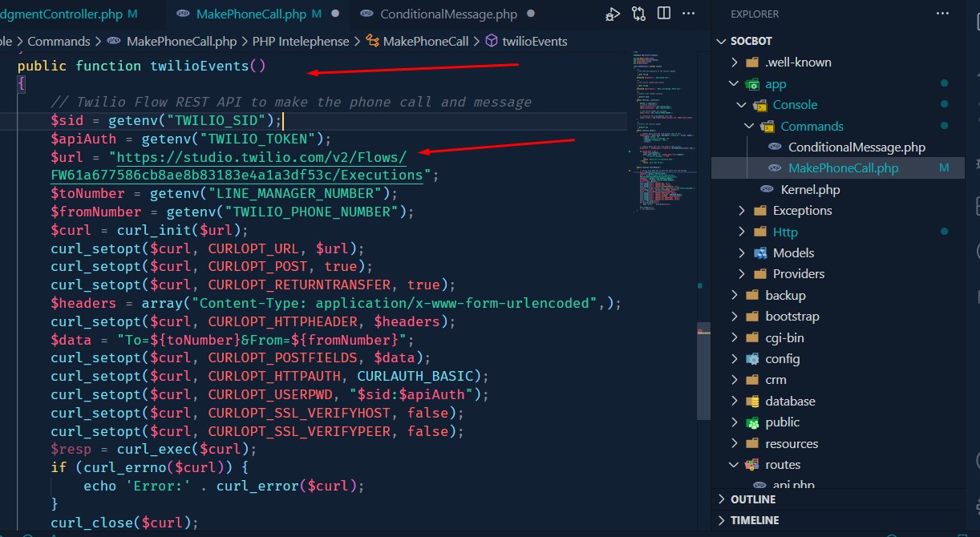Click the database folder icon

[x=752, y=401]
